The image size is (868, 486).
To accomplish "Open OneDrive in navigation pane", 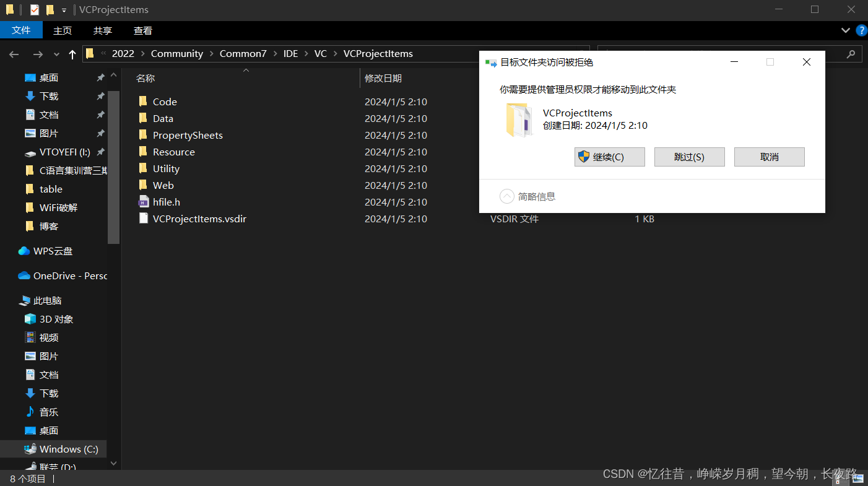I will pyautogui.click(x=63, y=276).
